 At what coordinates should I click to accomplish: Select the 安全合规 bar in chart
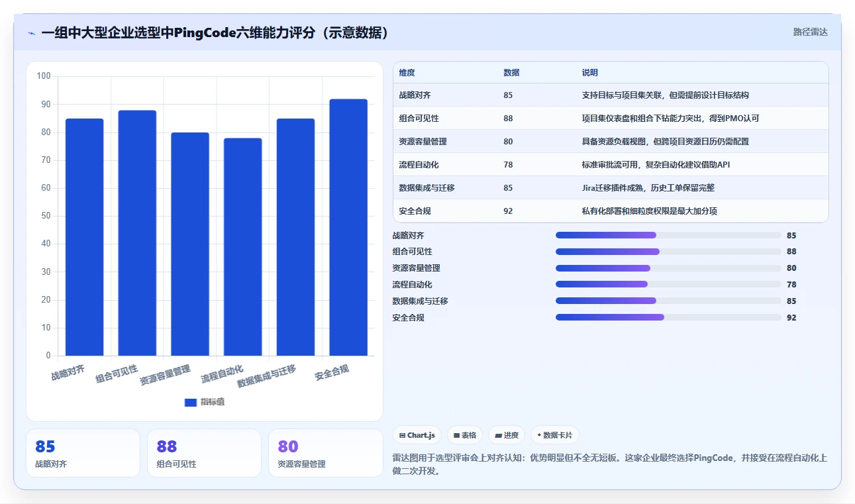348,227
